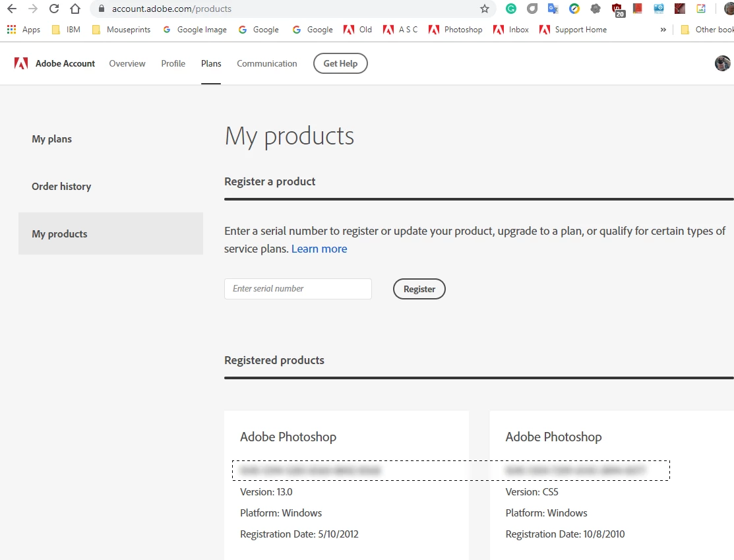The height and width of the screenshot is (560, 734).
Task: Select My products in the sidebar
Action: pos(111,233)
